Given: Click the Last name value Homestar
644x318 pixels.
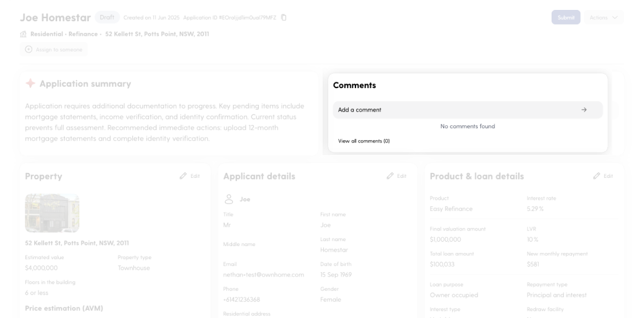Looking at the screenshot, I should tap(334, 250).
